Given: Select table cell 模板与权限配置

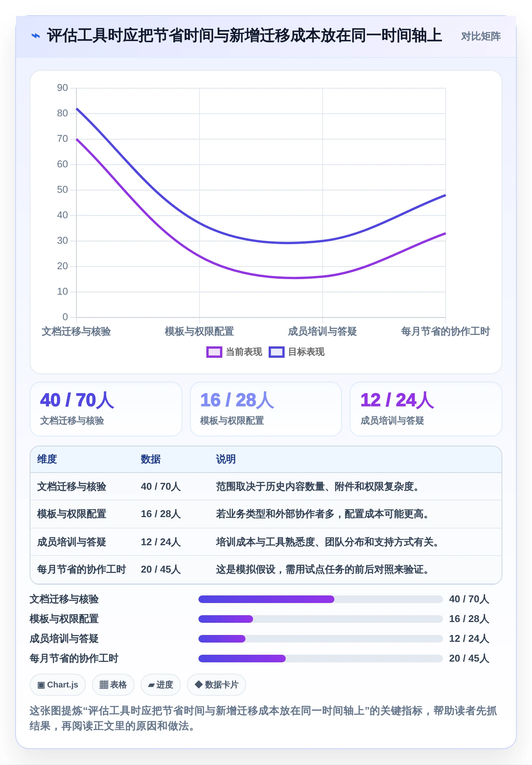Looking at the screenshot, I should point(72,514).
